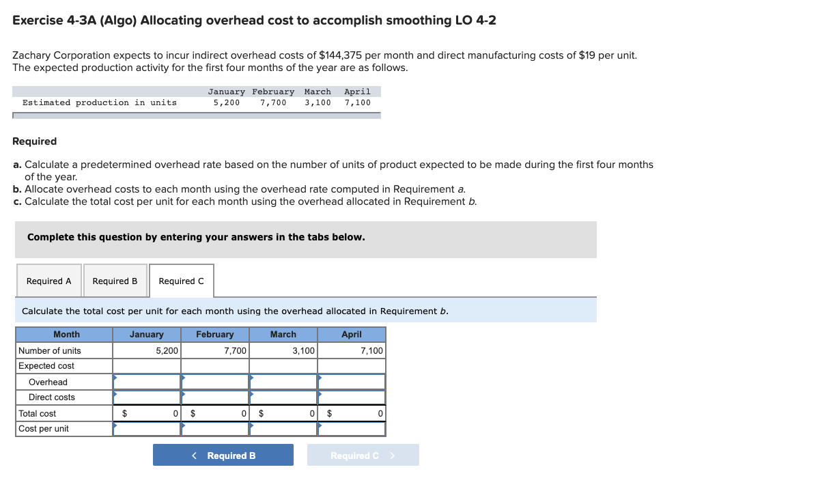Image resolution: width=831 pixels, height=504 pixels.
Task: Click the March Overhead input cell
Action: 283,381
